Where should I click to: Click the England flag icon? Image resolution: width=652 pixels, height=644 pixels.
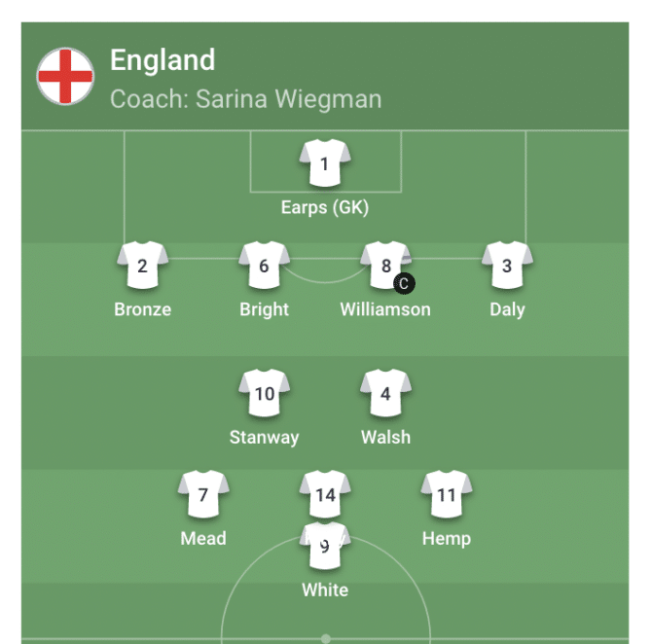click(x=65, y=76)
